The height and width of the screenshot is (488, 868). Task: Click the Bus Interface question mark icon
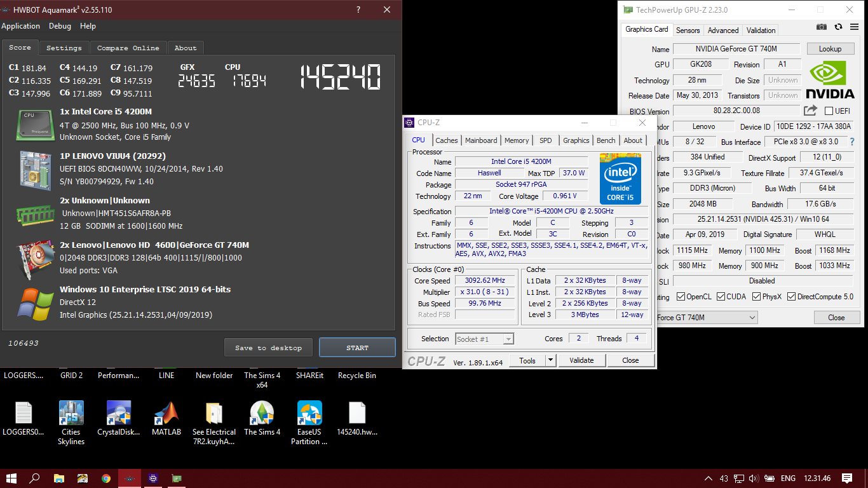point(852,142)
